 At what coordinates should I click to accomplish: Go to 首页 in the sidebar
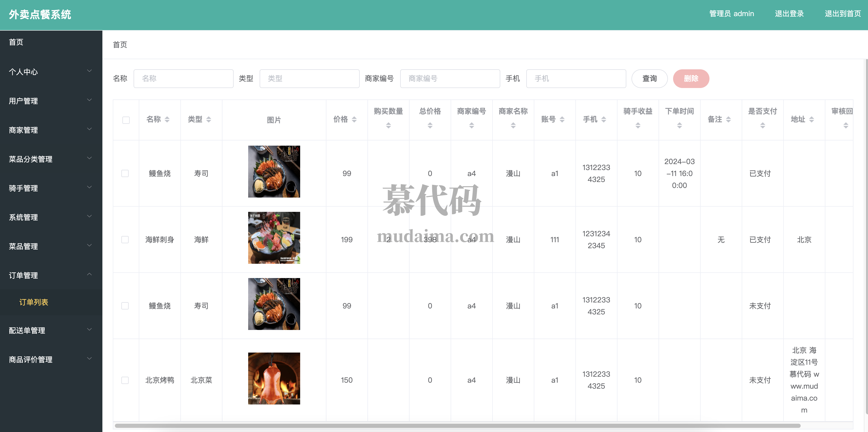point(16,42)
